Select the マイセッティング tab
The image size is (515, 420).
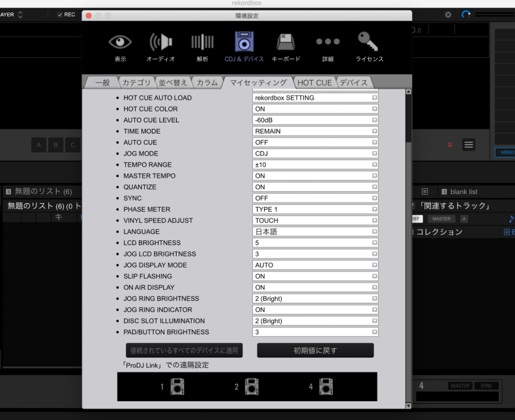tap(258, 83)
